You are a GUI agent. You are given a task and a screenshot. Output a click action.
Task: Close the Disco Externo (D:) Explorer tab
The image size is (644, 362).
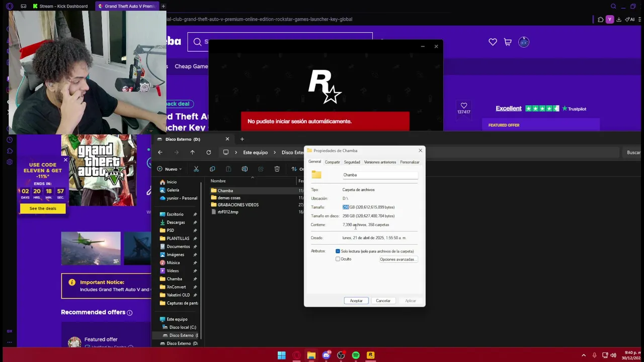pyautogui.click(x=227, y=139)
